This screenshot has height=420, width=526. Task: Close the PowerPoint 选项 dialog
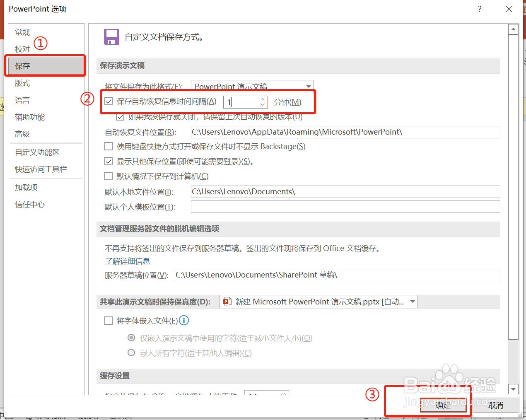tap(509, 9)
